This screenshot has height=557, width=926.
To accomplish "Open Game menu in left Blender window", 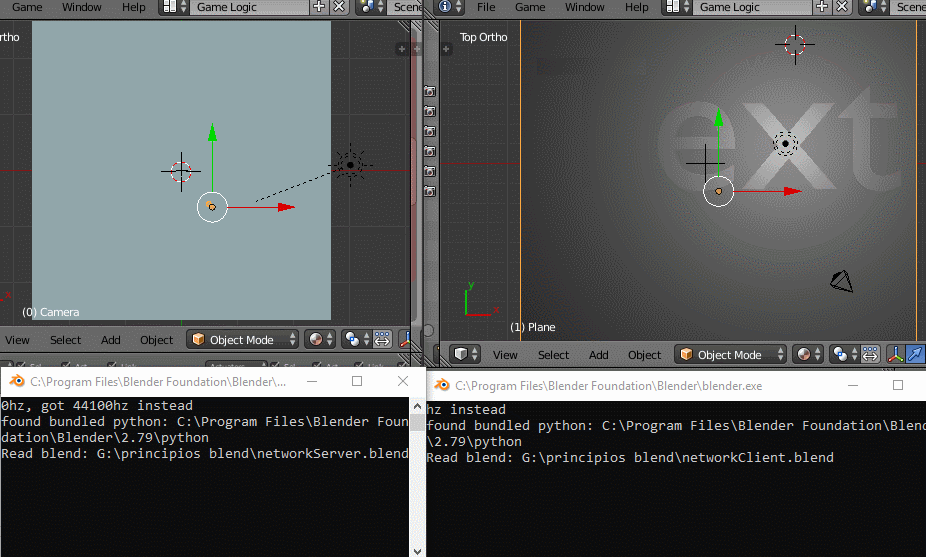I will point(27,7).
